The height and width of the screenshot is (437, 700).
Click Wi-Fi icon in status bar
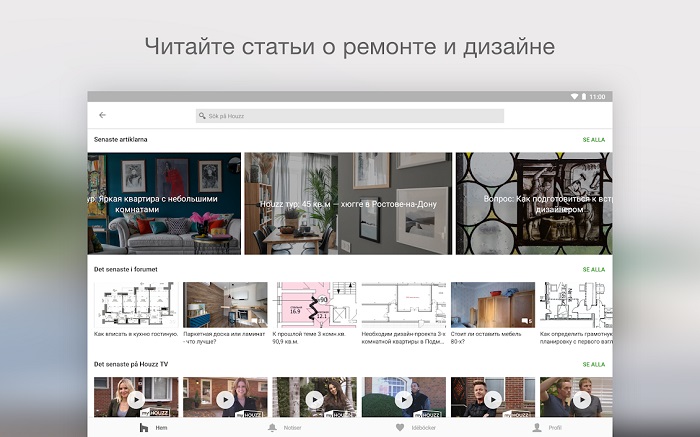[x=574, y=96]
